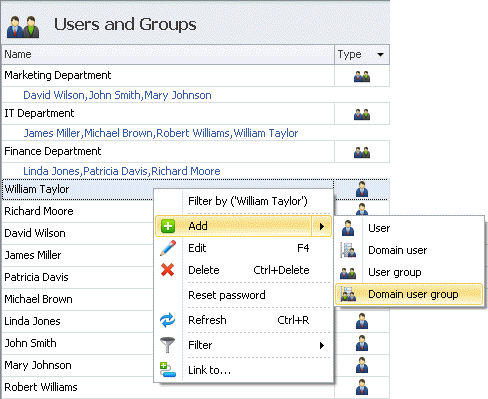The width and height of the screenshot is (488, 399).
Task: Click the green plus Add icon
Action: (168, 226)
